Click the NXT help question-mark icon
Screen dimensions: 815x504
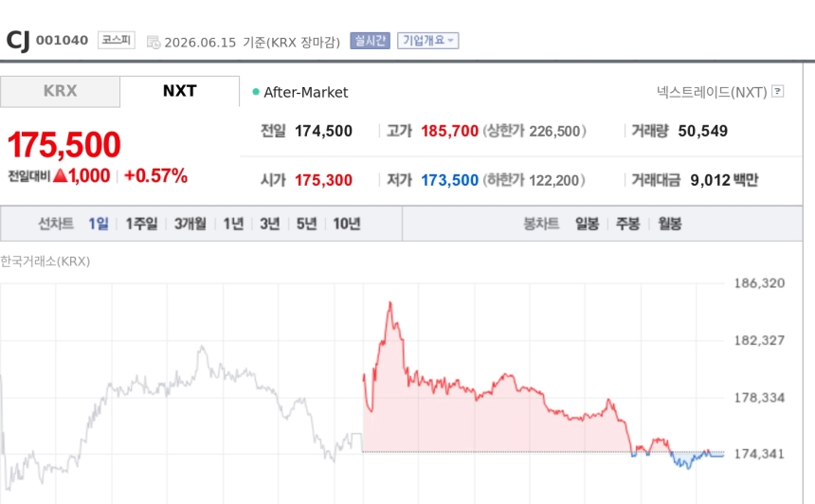778,92
